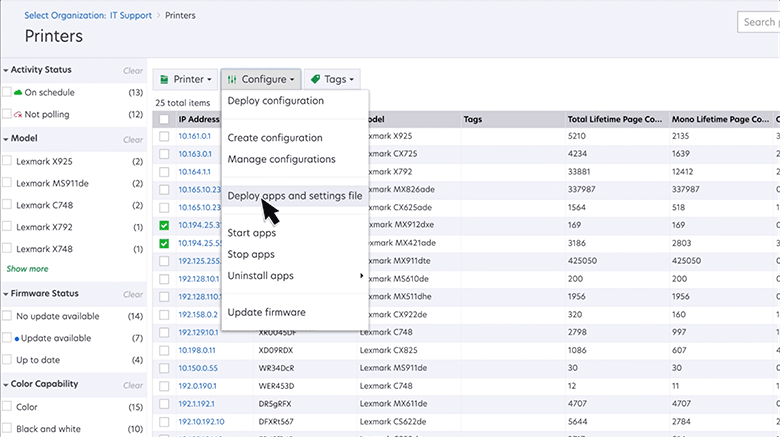
Task: Enable the Up to date firmware filter
Action: click(8, 360)
